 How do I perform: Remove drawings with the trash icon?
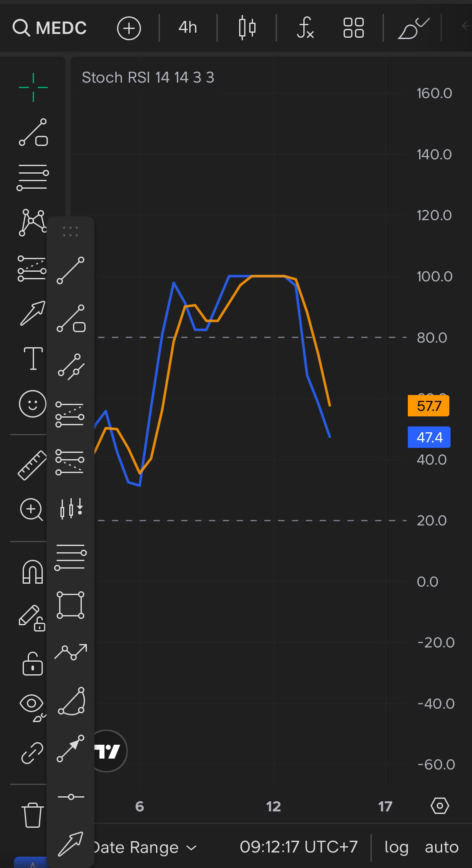pyautogui.click(x=32, y=815)
